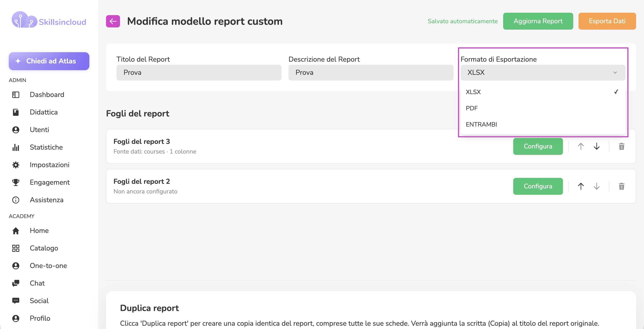Image resolution: width=644 pixels, height=329 pixels.
Task: Edit the Titolo del Report field
Action: click(x=199, y=73)
